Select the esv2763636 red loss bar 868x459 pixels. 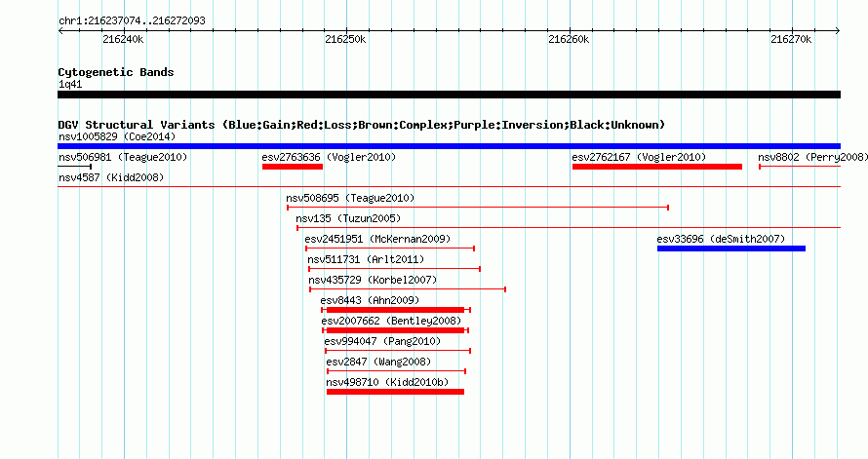[293, 167]
